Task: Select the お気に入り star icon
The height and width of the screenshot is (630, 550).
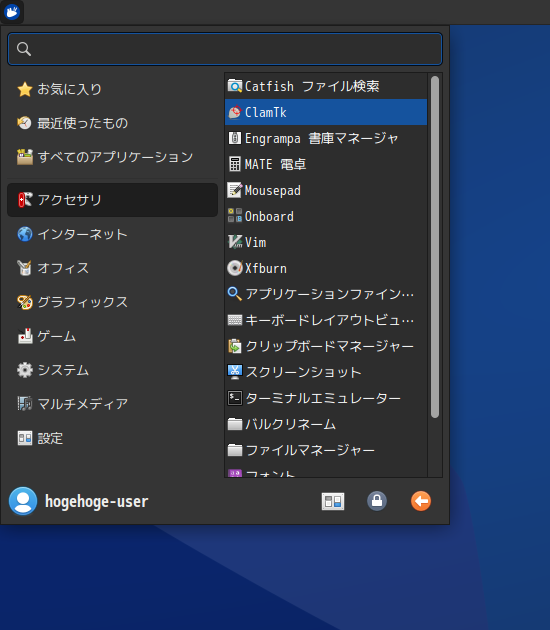Action: pos(25,89)
